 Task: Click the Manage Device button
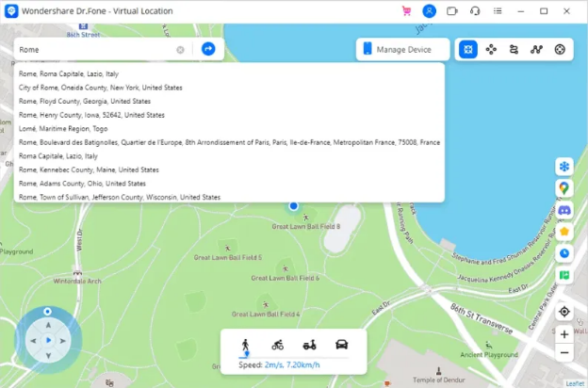point(402,49)
